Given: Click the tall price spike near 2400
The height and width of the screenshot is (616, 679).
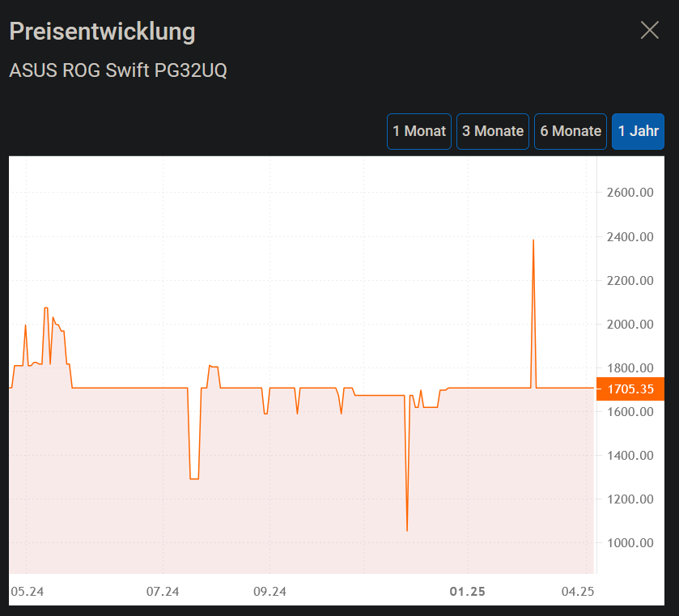Looking at the screenshot, I should (x=533, y=241).
